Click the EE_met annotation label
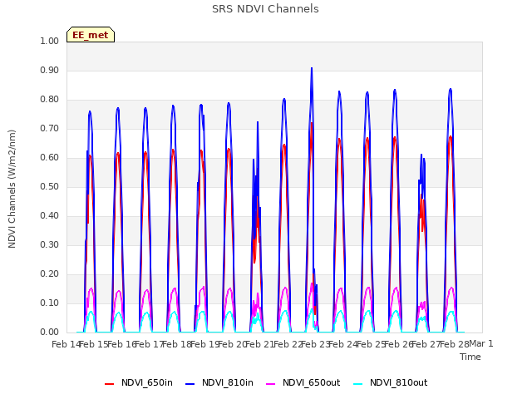532x399 pixels. (x=91, y=35)
